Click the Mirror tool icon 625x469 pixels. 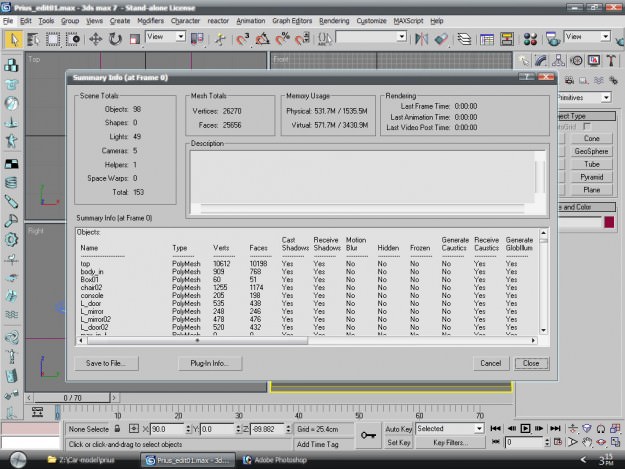click(421, 39)
